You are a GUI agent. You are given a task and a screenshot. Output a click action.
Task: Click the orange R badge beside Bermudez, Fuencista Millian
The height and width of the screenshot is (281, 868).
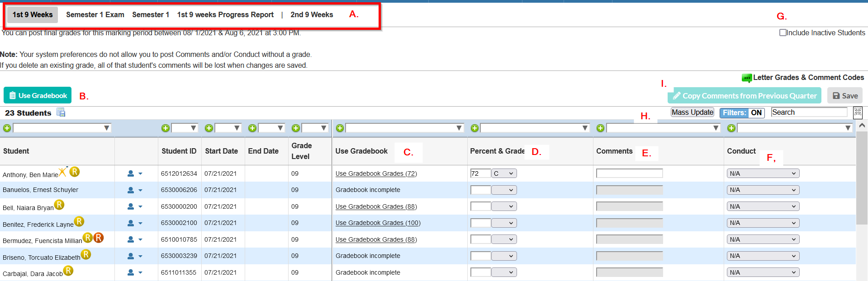tap(99, 238)
